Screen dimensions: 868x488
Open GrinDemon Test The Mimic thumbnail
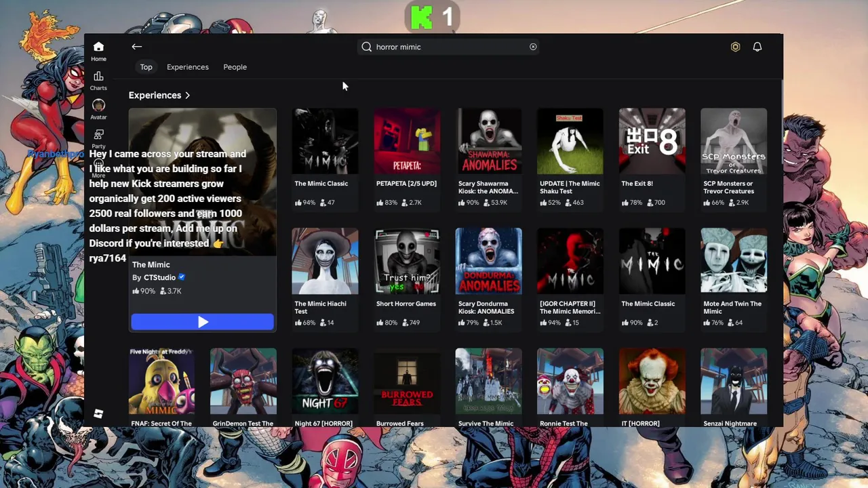tap(243, 381)
